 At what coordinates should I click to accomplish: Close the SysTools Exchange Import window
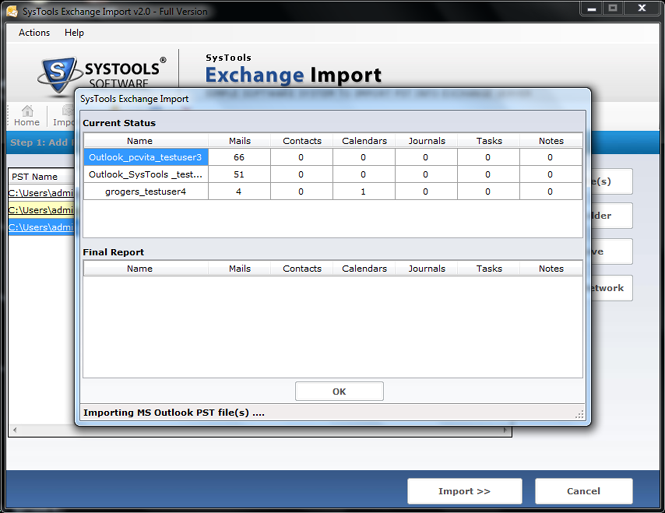[x=642, y=8]
